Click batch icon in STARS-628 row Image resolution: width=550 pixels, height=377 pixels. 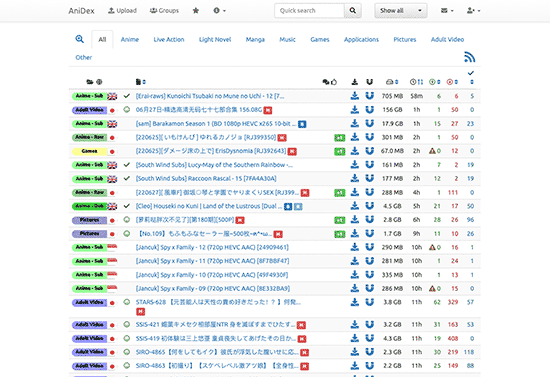pyautogui.click(x=127, y=302)
